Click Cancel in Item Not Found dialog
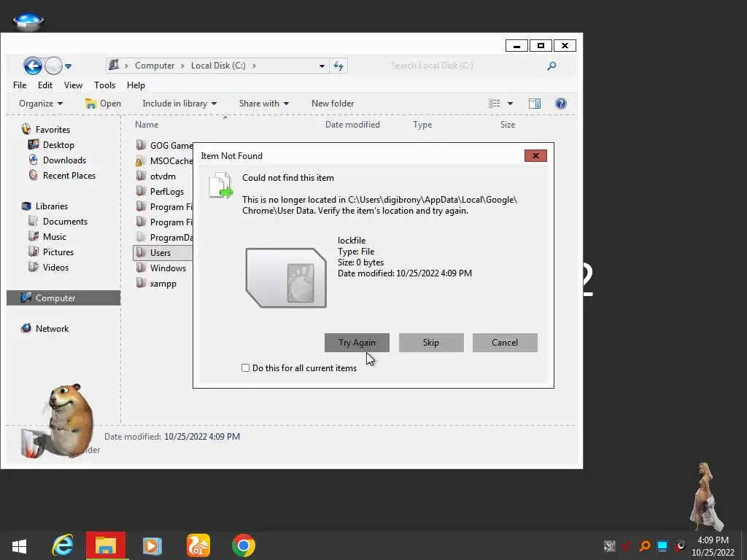This screenshot has height=560, width=747. pos(505,343)
